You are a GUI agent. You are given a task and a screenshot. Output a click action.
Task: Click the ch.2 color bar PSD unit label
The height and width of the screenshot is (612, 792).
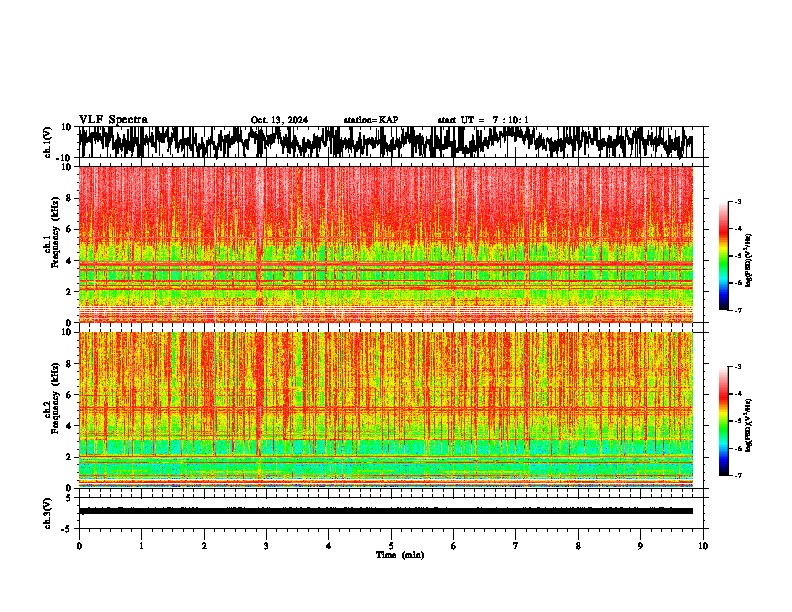[749, 425]
